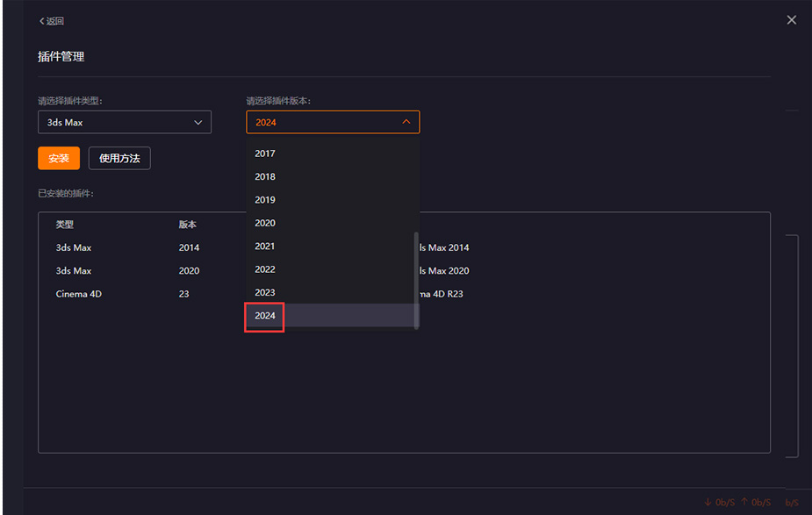Viewport: 812px width, 515px height.
Task: Go back using the 返回 link
Action: pos(51,21)
